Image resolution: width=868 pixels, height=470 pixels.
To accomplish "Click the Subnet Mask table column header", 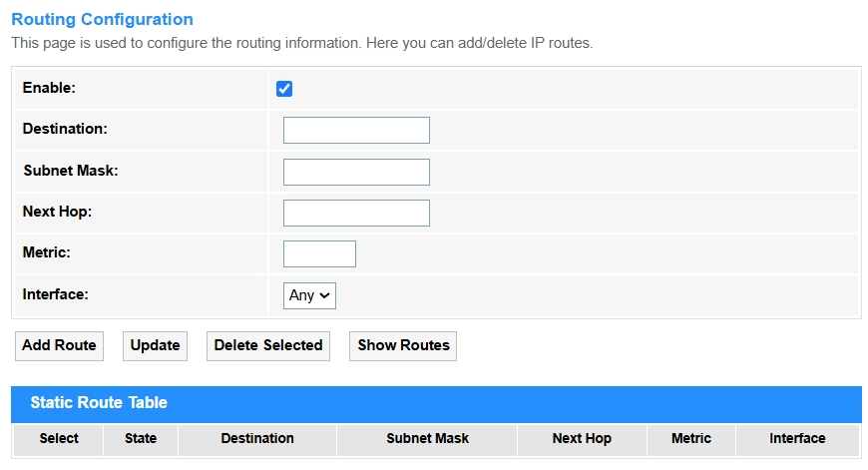I will pyautogui.click(x=427, y=439).
